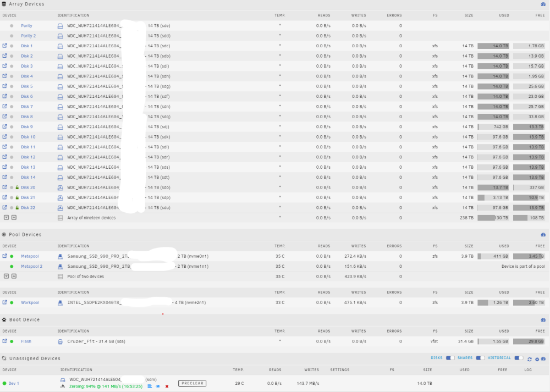The image size is (550, 392).
Task: Refresh the Unassigned Devices list
Action: 529,359
